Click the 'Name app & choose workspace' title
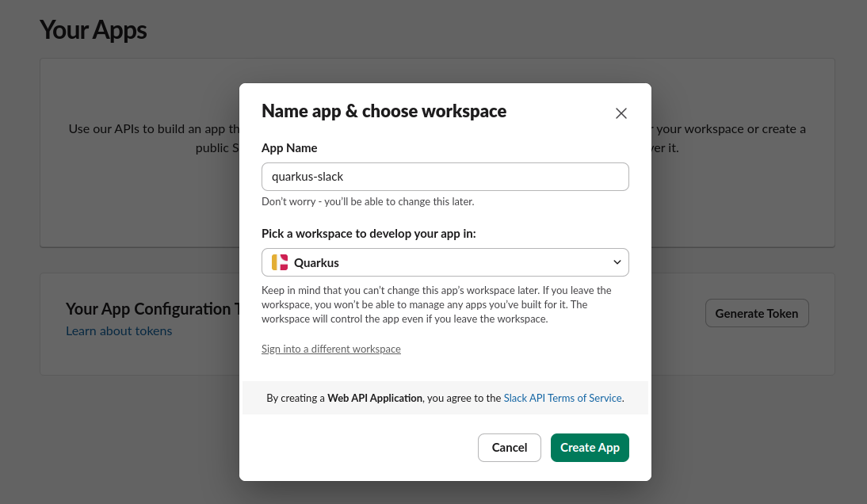The image size is (867, 504). [384, 111]
